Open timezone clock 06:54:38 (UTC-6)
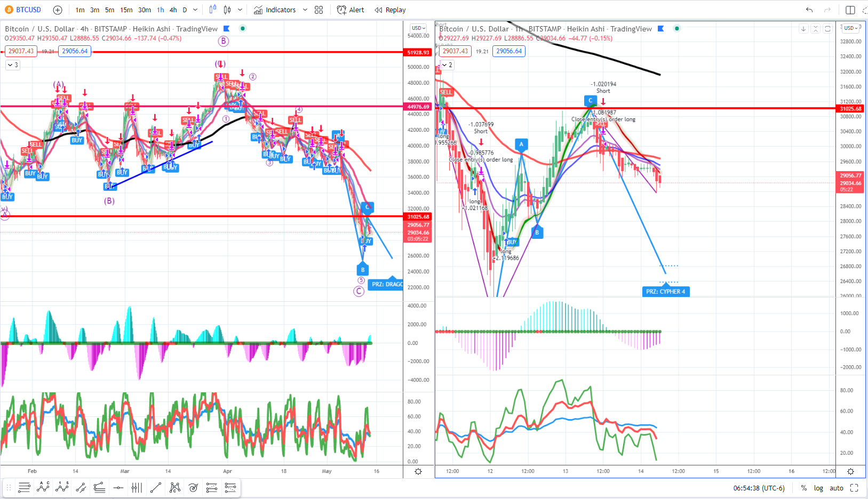Viewport: 868px width, 499px height. point(759,488)
